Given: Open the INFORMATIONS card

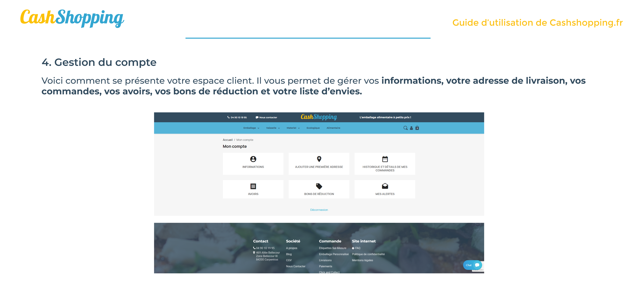Looking at the screenshot, I should pyautogui.click(x=253, y=164).
